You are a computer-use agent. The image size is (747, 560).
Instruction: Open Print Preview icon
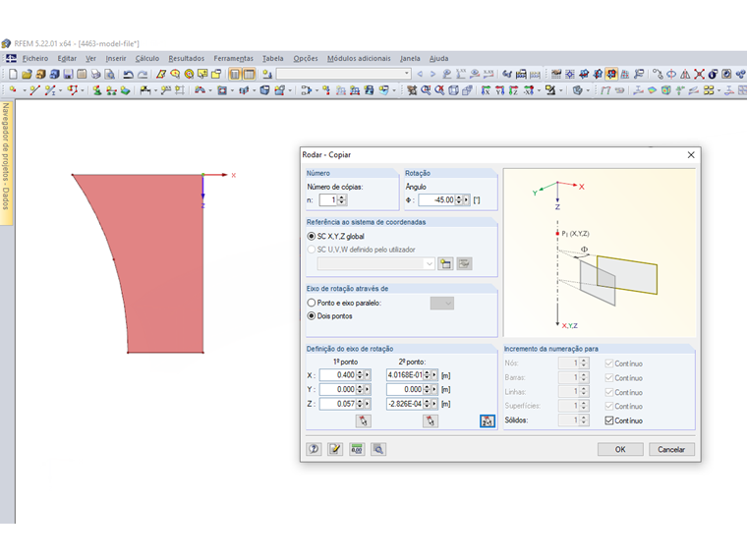[109, 74]
